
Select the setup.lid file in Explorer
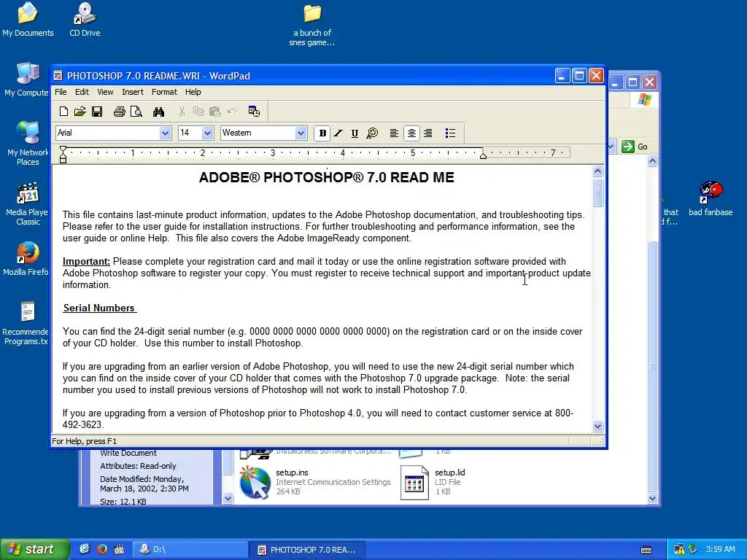point(433,482)
